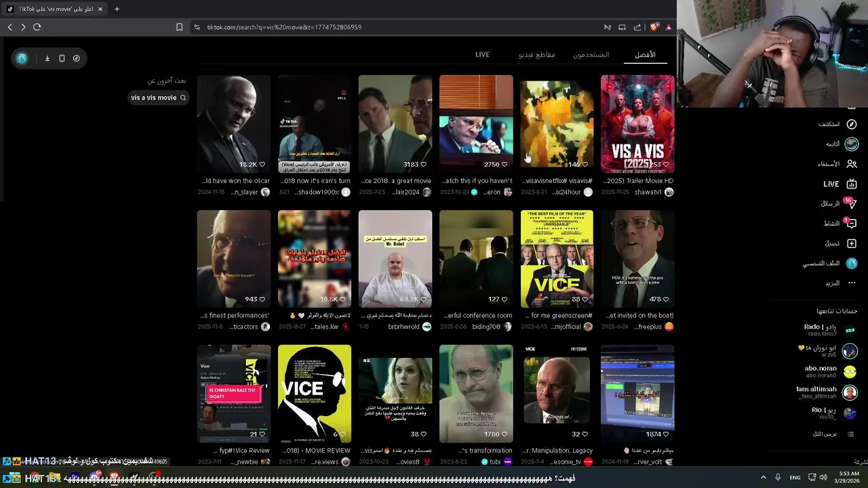Open the video thumbnail with 3183 likes

pos(395,123)
